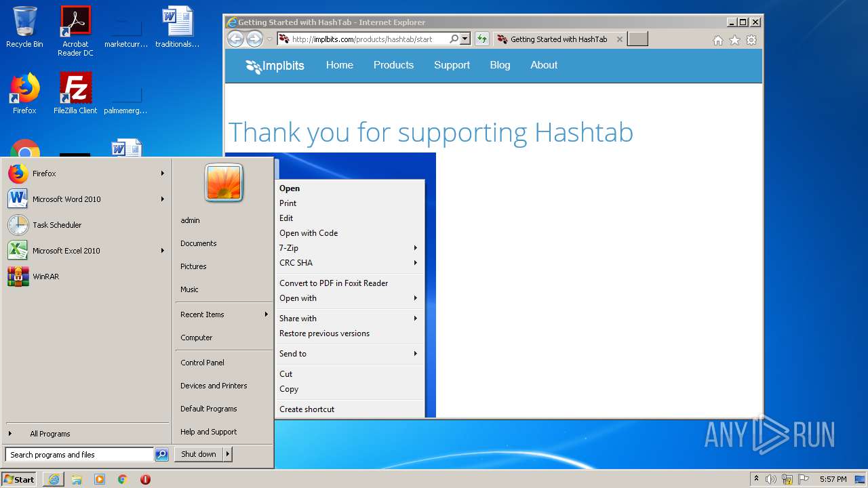Viewport: 868px width, 488px height.
Task: Open Opera from the taskbar
Action: point(145,479)
